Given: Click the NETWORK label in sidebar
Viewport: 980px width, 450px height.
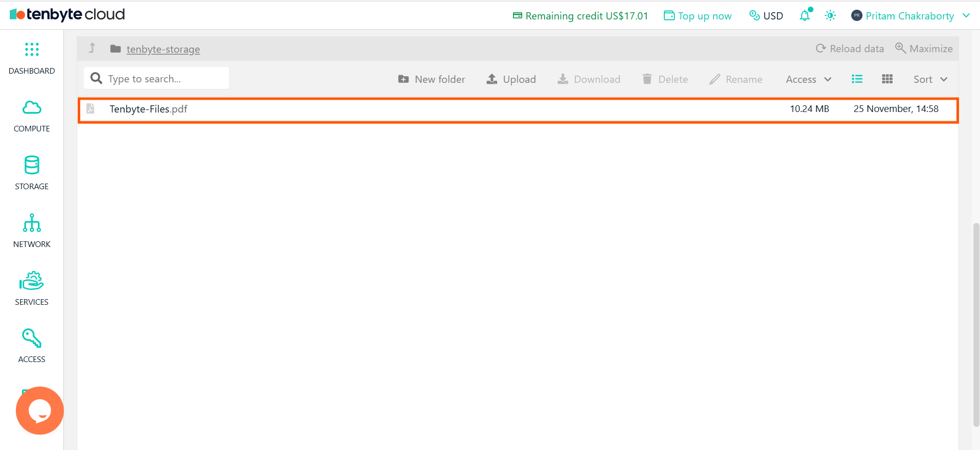Looking at the screenshot, I should (x=32, y=244).
